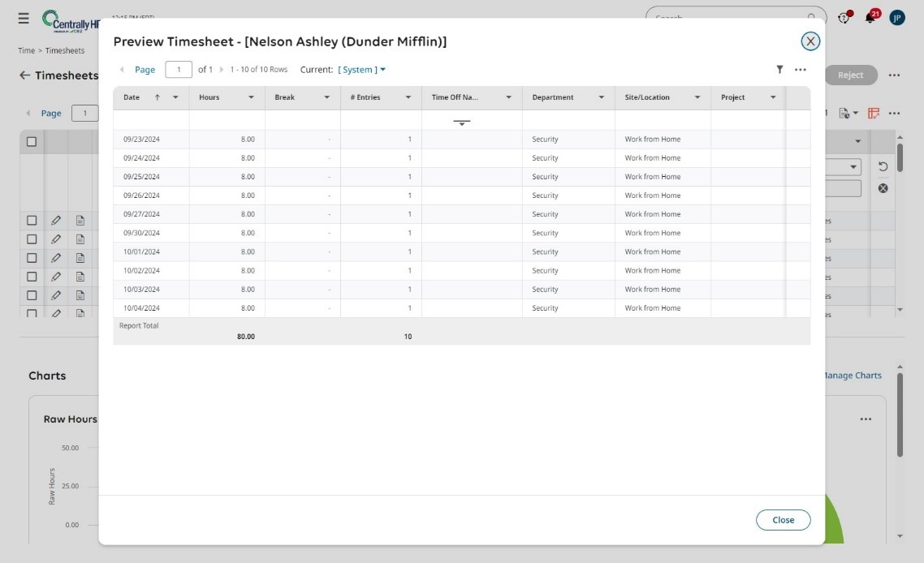Click the Reject button

point(850,75)
